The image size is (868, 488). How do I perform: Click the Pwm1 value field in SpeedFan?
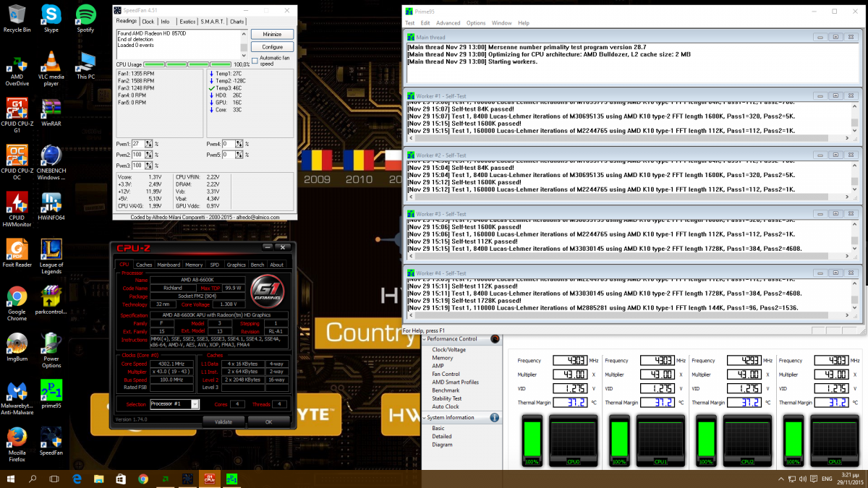(x=139, y=144)
